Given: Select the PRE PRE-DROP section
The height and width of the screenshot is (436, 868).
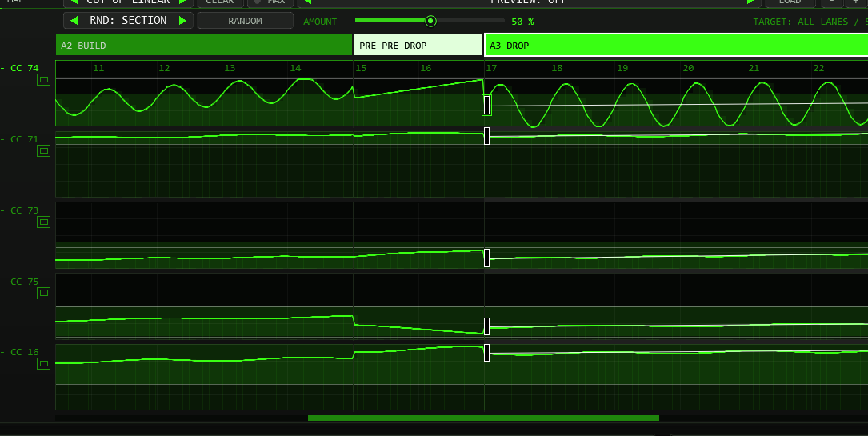Looking at the screenshot, I should (x=418, y=46).
